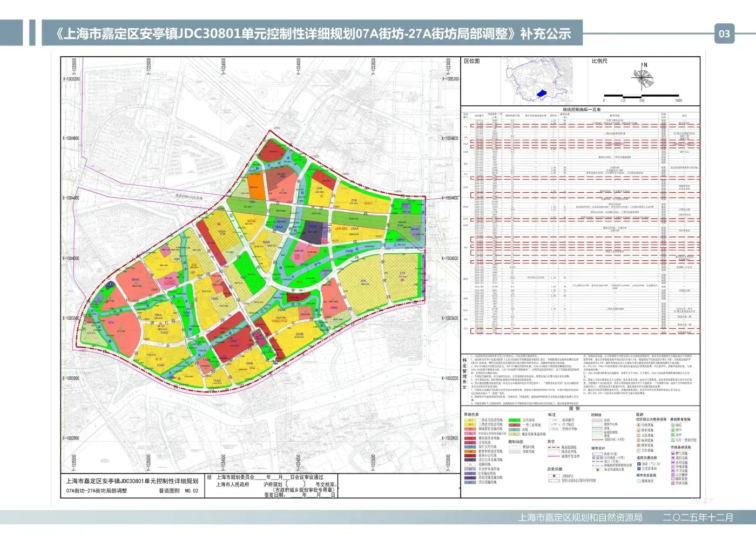Viewport: 756px width, 534px height.
Task: Click the 08AA block on the map
Action: coord(135,281)
